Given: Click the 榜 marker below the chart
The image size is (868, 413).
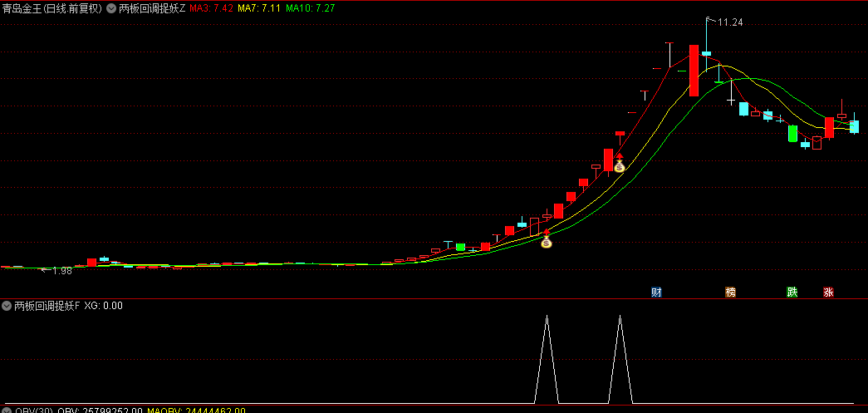Looking at the screenshot, I should (731, 293).
